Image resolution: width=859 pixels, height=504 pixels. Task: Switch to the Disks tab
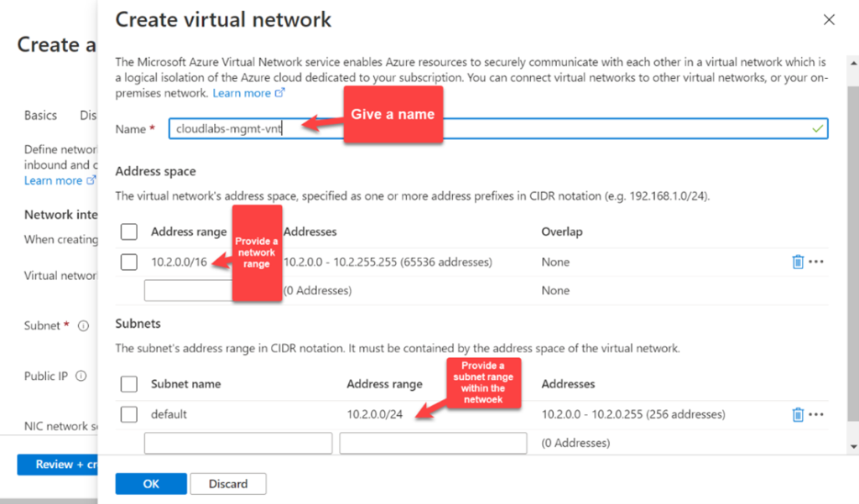coord(88,115)
